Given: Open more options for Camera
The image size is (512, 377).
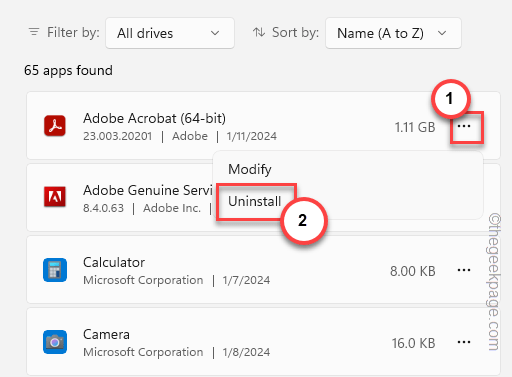Looking at the screenshot, I should [x=464, y=342].
